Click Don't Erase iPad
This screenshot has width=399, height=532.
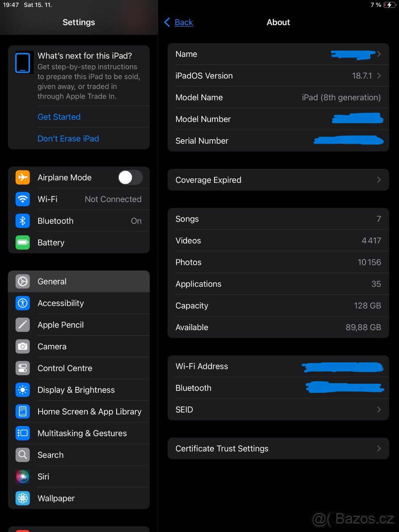[68, 138]
